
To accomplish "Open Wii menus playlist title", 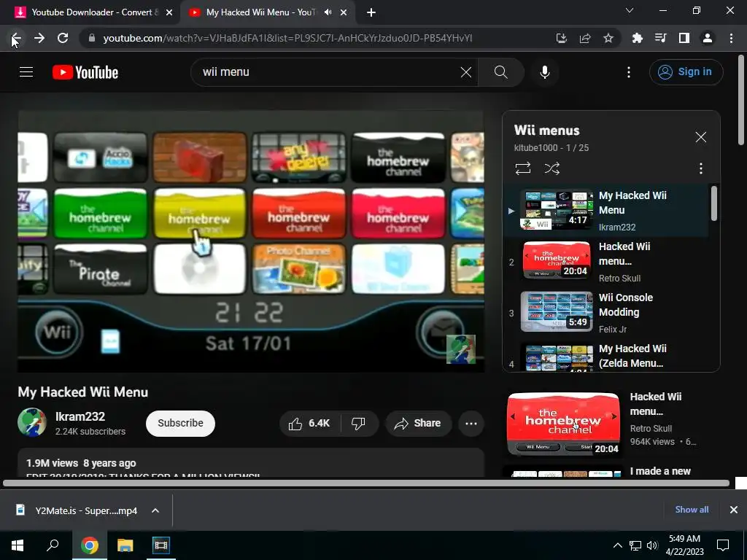I will coord(546,130).
